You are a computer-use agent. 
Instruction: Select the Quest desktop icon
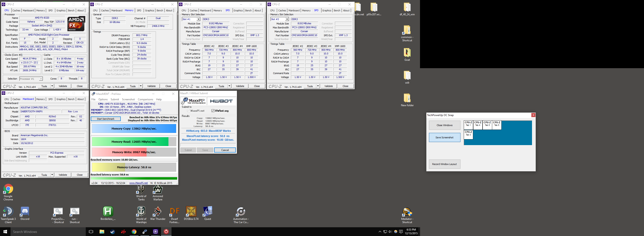coord(208,213)
